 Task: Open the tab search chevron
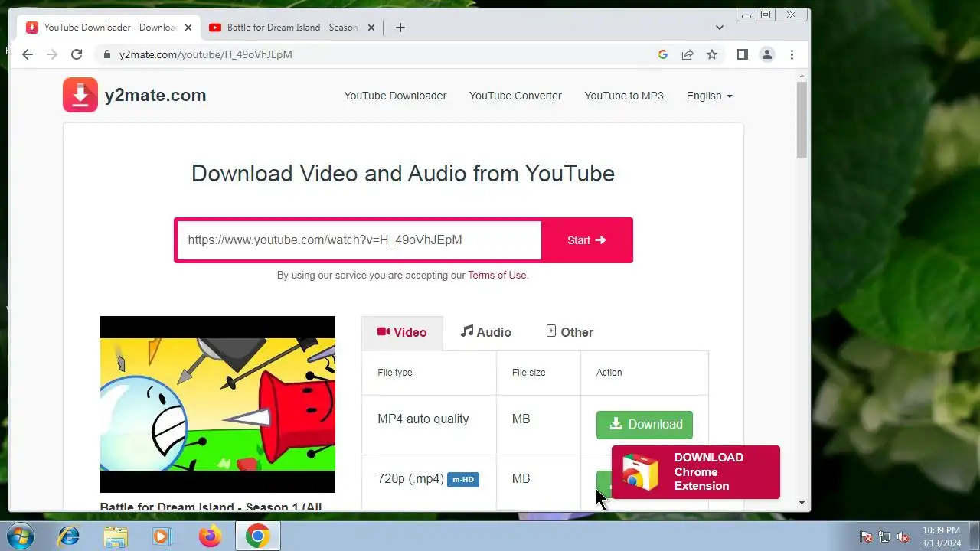click(720, 28)
